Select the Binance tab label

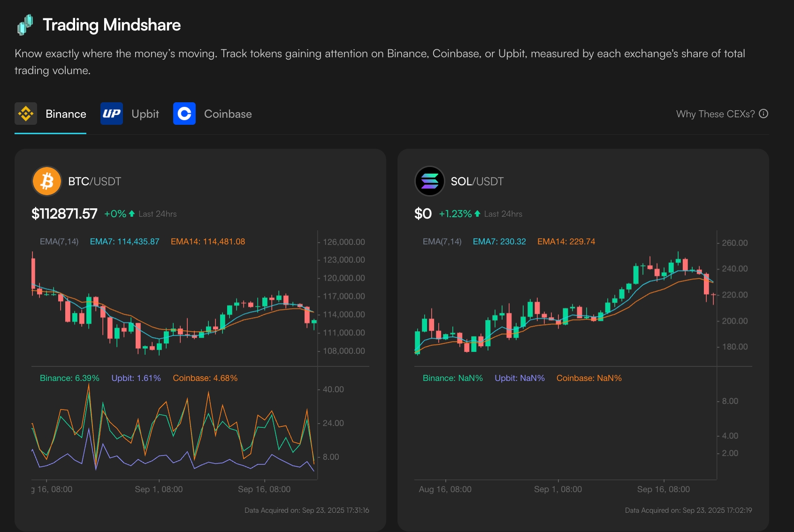[66, 114]
